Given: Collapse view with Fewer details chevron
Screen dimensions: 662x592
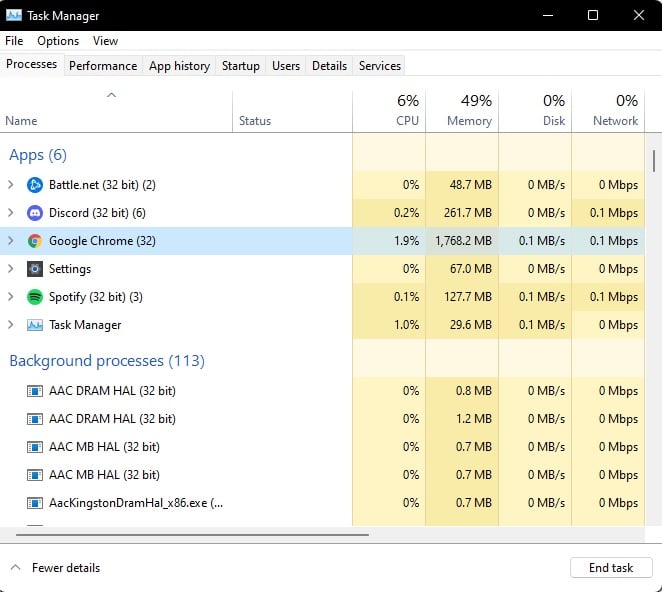Looking at the screenshot, I should 15,567.
